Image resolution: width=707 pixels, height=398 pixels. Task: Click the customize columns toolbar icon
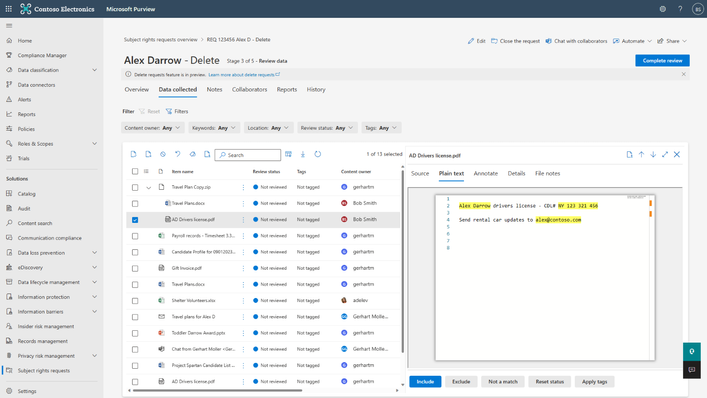point(288,154)
